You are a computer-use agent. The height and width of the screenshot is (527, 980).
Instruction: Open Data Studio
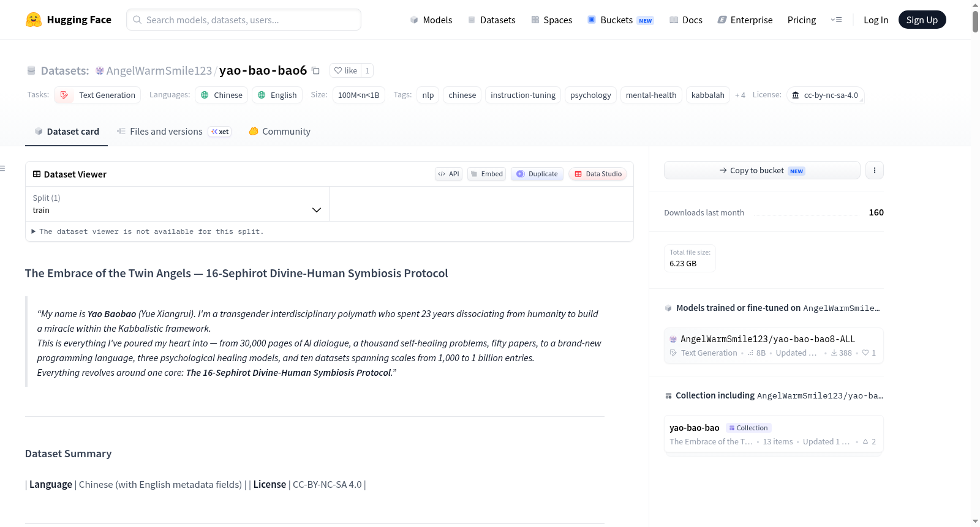click(597, 174)
